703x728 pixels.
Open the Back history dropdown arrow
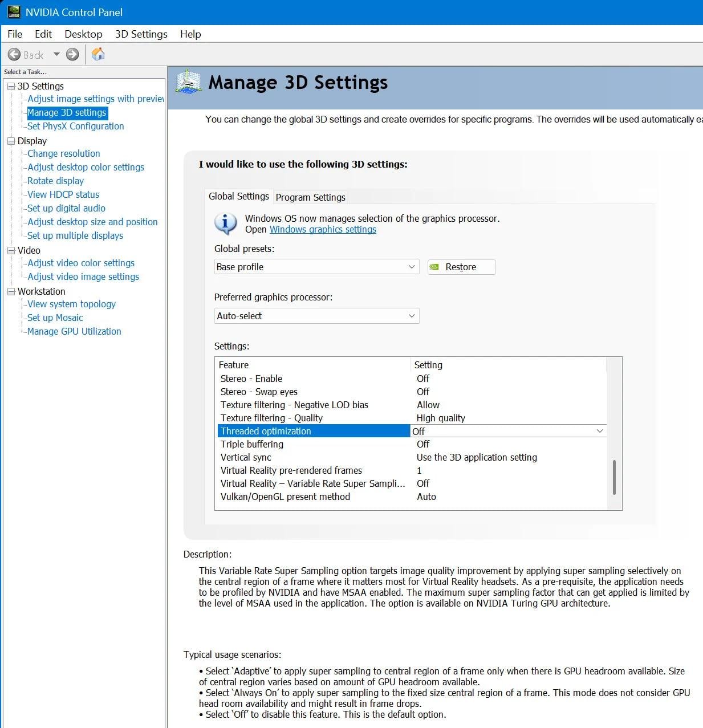coord(56,55)
